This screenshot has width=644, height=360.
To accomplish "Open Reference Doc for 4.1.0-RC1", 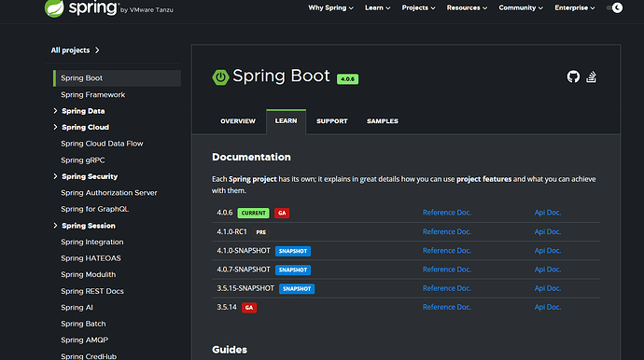I will pos(447,231).
